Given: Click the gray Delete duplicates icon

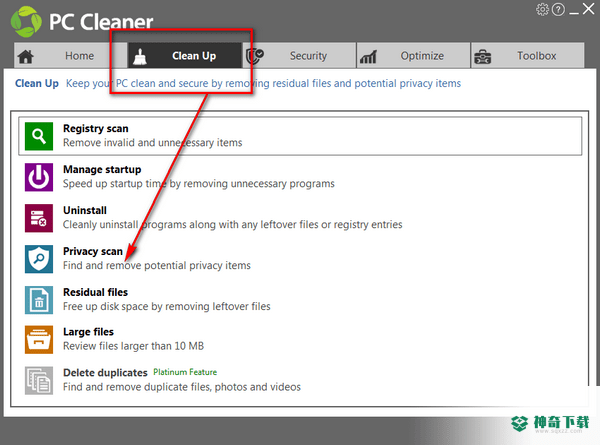Looking at the screenshot, I should [39, 381].
